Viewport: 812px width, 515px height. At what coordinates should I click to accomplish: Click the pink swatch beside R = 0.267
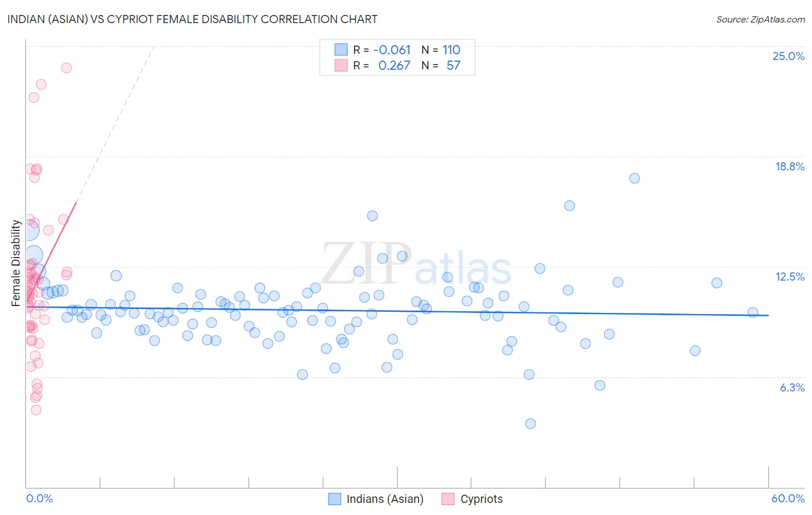341,65
